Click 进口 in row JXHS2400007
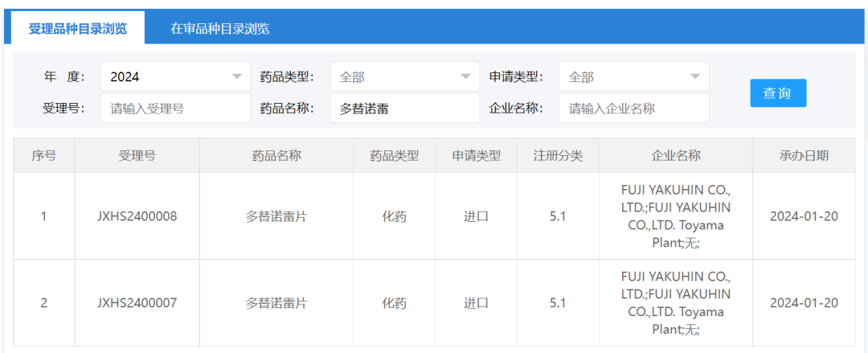The width and height of the screenshot is (868, 353). [x=476, y=303]
